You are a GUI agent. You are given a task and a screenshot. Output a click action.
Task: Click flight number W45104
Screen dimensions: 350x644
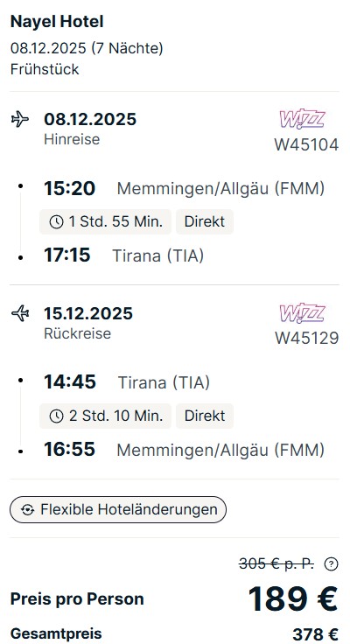306,145
